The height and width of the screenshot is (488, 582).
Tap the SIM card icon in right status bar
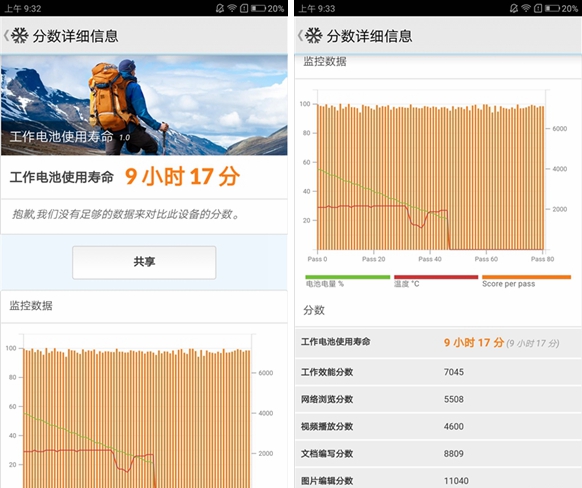538,8
